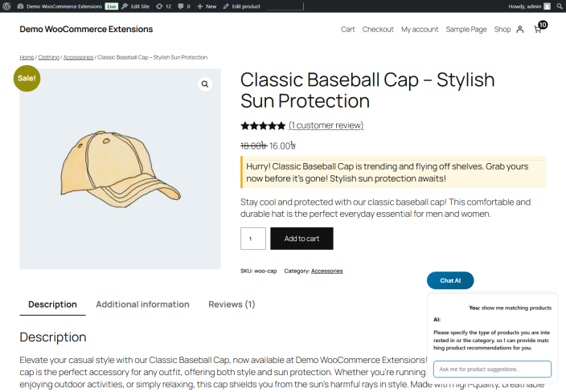
Task: Click the Ask me for product suggestions field
Action: [492, 370]
